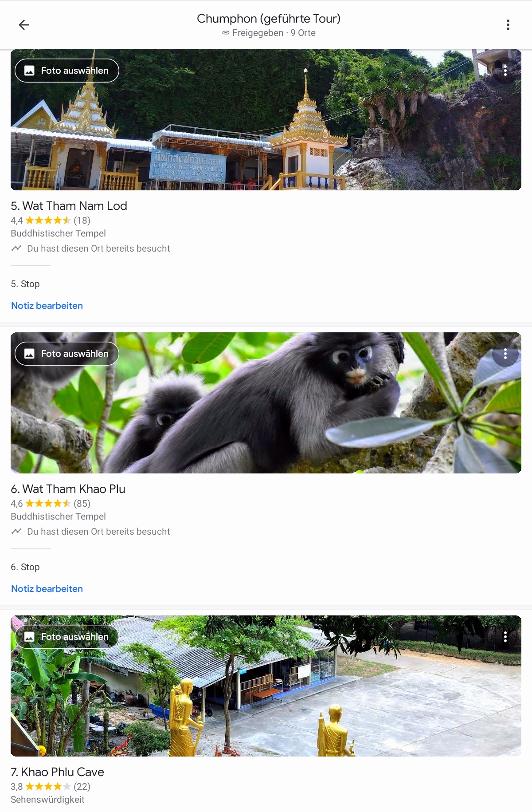Choose photo for Wat Tham Khao Plu

[67, 354]
